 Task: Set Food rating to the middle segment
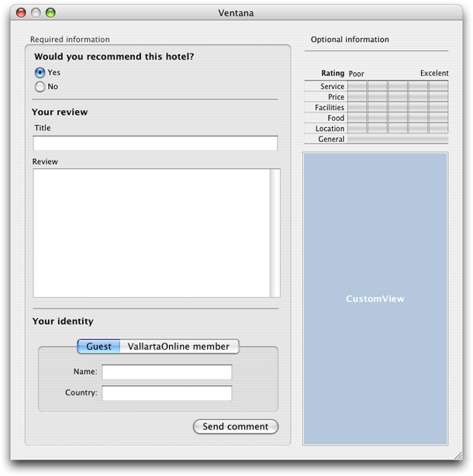click(x=398, y=118)
